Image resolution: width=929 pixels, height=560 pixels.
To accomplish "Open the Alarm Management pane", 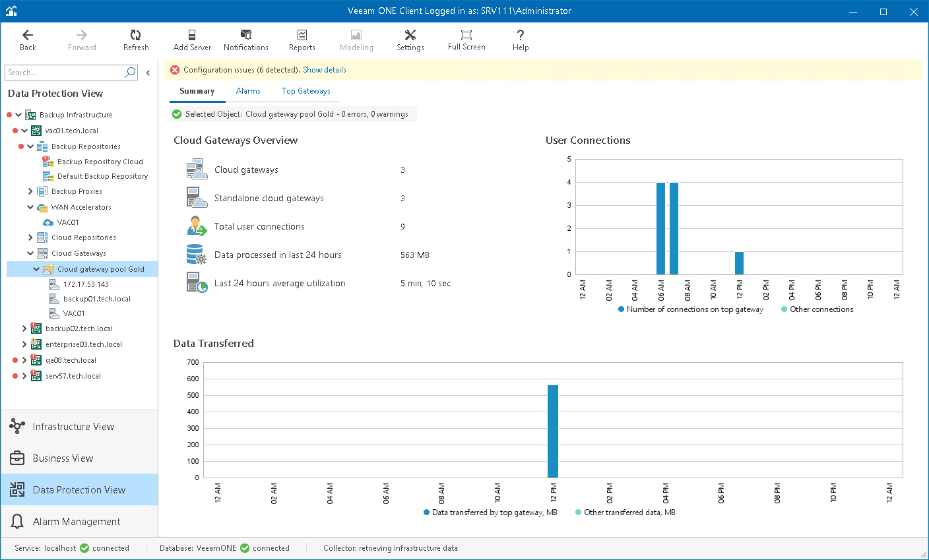I will point(77,522).
